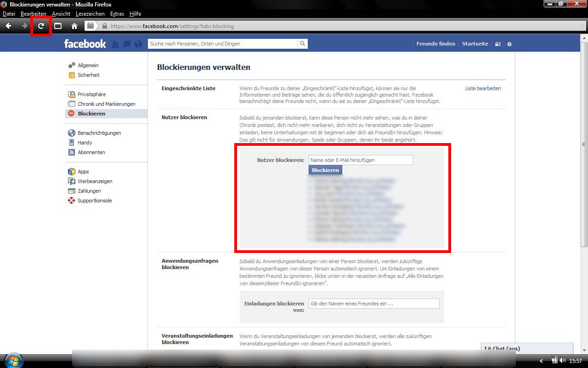Focus the Name oder E-Mail hinzufügen field
The image size is (588, 368).
(x=361, y=160)
